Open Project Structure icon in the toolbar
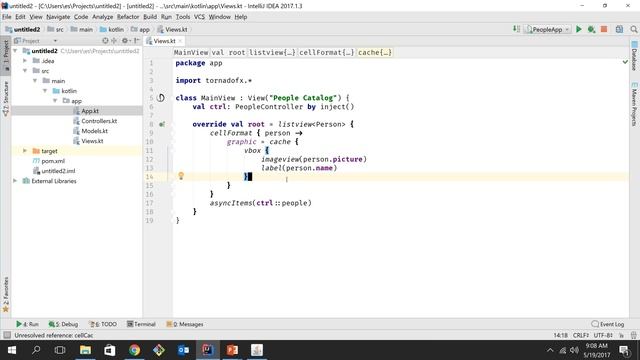Viewport: 640px width, 360px height. coord(619,29)
